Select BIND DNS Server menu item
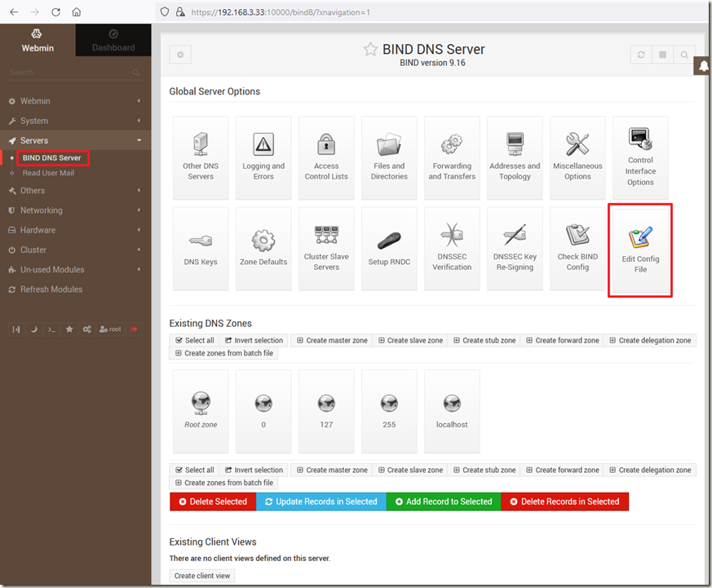The image size is (712, 588). pyautogui.click(x=51, y=158)
